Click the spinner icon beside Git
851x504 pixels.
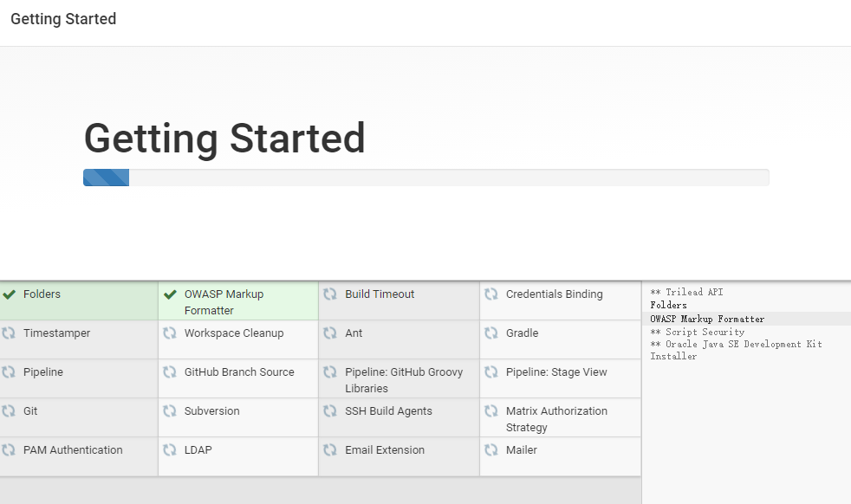click(10, 411)
